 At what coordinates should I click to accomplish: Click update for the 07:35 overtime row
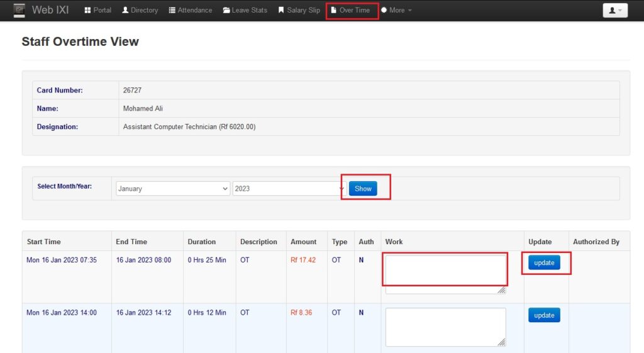pos(544,263)
